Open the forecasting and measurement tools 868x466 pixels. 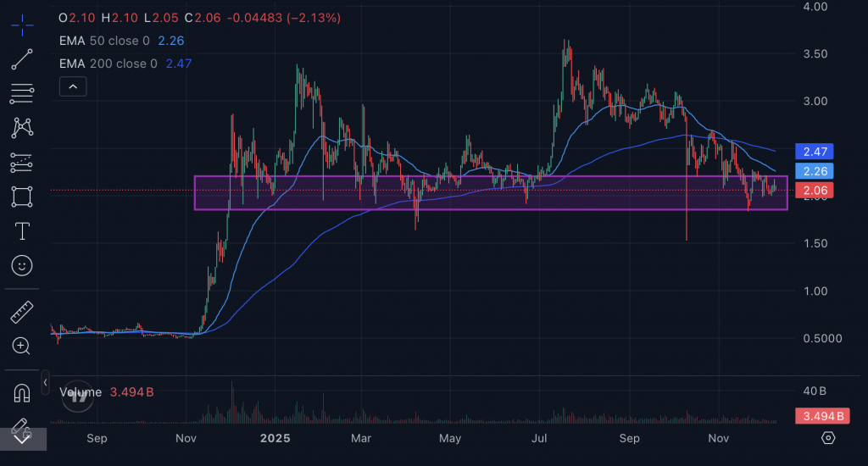pos(22,162)
